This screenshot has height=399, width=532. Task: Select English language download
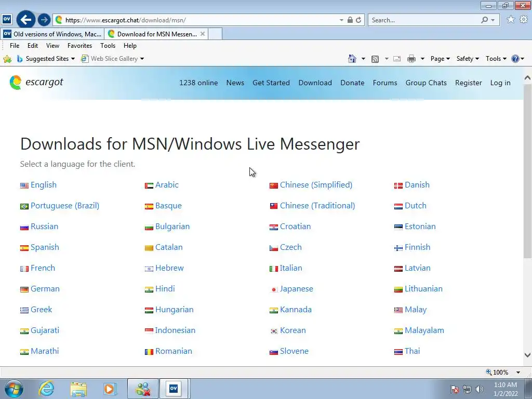coord(44,185)
